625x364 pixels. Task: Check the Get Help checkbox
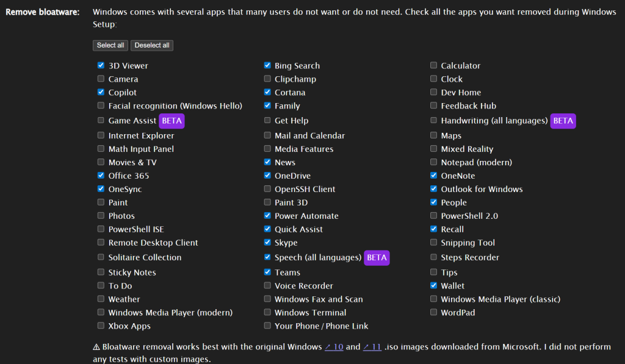(x=267, y=120)
